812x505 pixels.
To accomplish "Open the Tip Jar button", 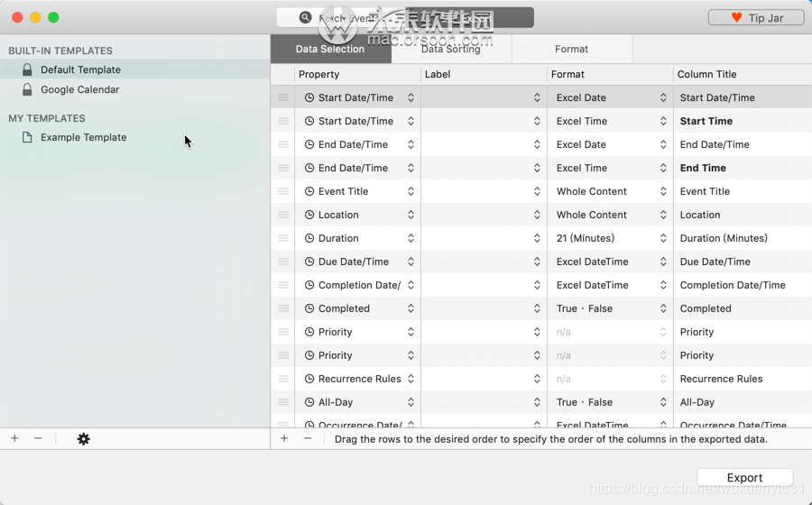I will pos(755,18).
